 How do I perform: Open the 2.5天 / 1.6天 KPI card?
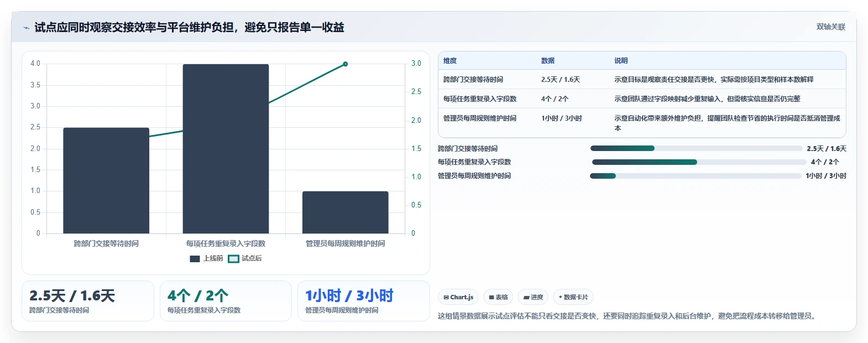pyautogui.click(x=88, y=301)
